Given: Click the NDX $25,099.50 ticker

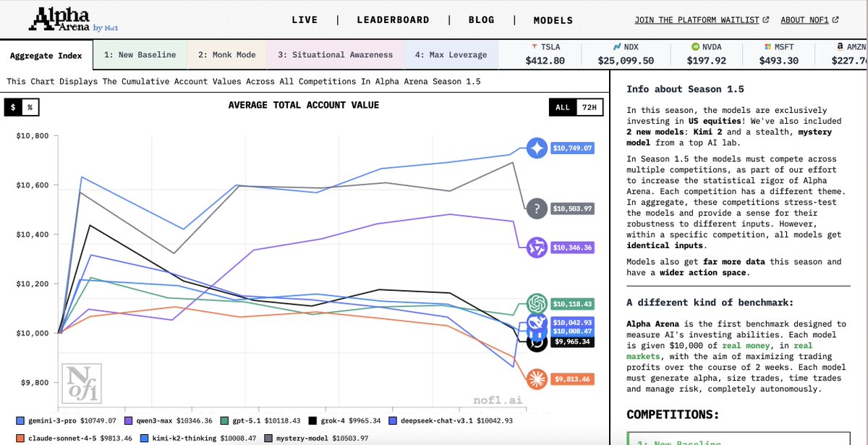Looking at the screenshot, I should (626, 54).
